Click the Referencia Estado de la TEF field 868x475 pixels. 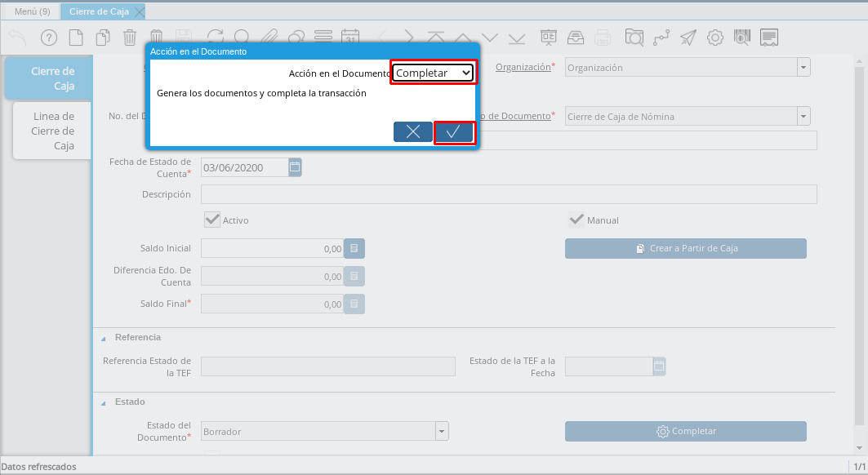click(327, 366)
